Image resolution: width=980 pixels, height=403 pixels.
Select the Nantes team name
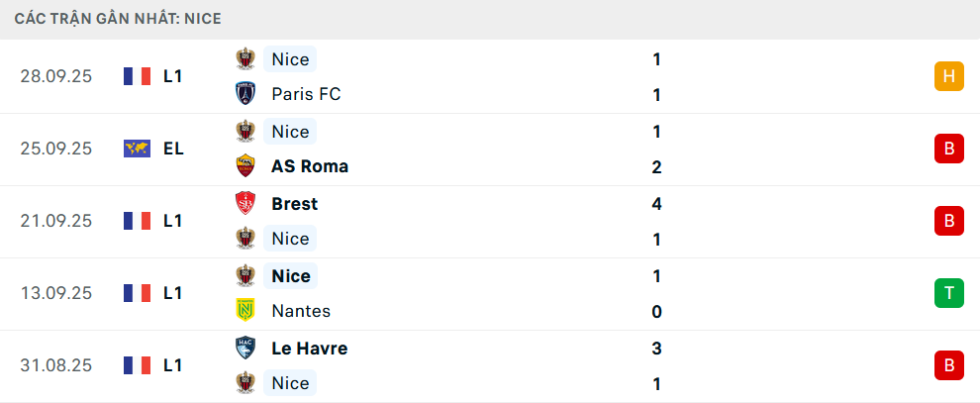point(301,311)
